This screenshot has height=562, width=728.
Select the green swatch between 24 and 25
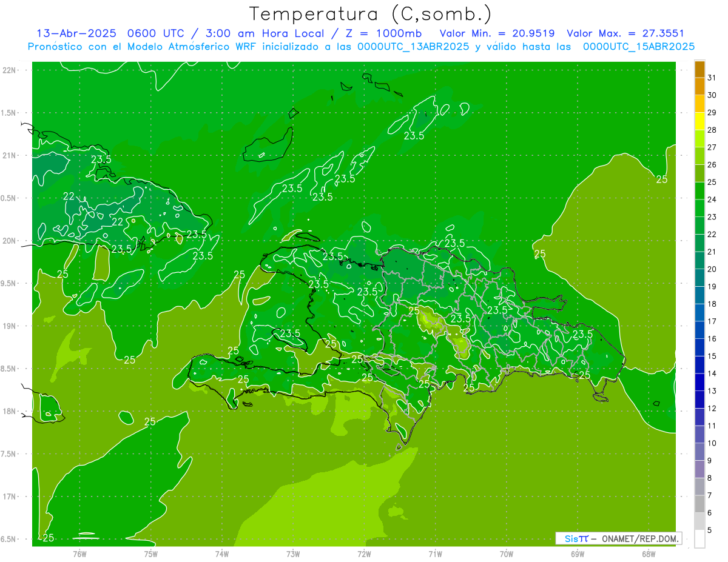point(699,191)
